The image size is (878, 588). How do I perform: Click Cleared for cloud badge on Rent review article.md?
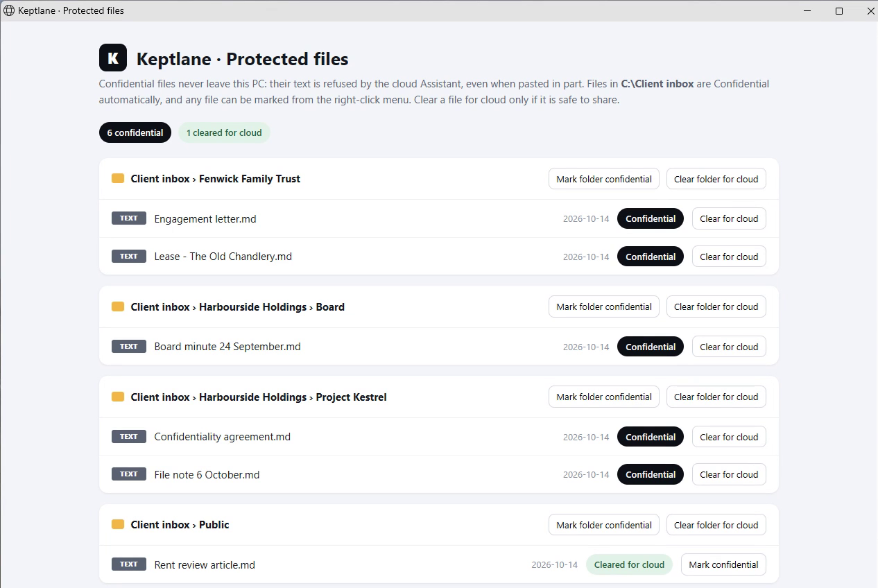tap(629, 564)
